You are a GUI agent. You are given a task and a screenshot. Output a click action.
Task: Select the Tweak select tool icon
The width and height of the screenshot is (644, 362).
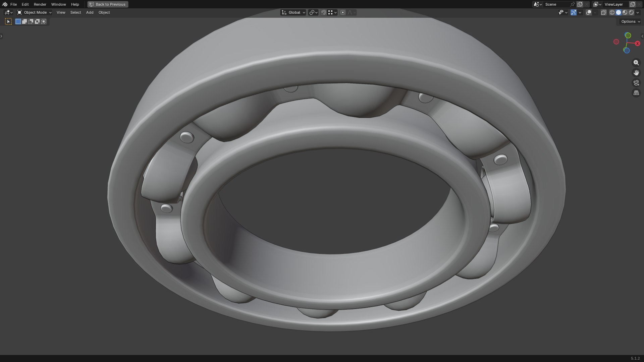(x=8, y=21)
